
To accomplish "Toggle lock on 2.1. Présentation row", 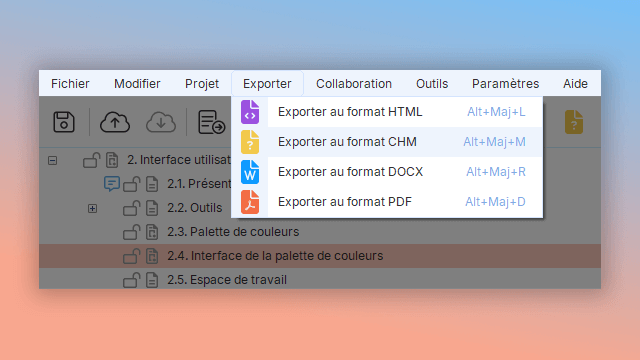I will [x=131, y=184].
